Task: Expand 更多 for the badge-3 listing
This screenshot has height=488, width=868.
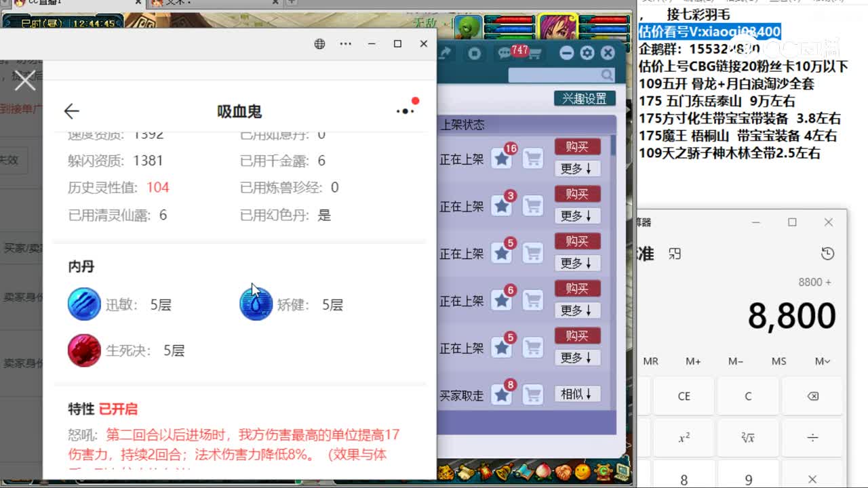Action: (577, 216)
